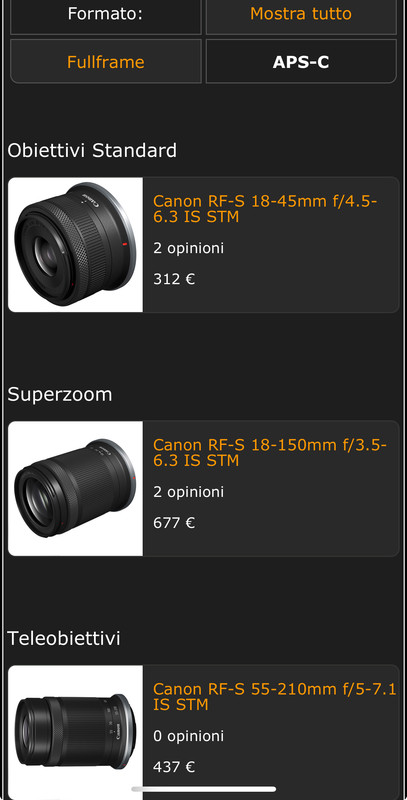
Task: Click the 677 € price of the 18-150mm
Action: [174, 523]
